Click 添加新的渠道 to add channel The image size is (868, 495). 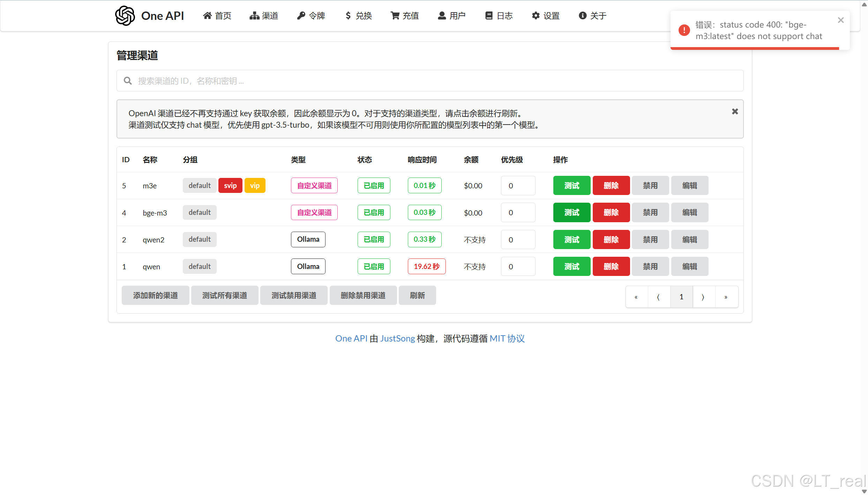tap(155, 295)
